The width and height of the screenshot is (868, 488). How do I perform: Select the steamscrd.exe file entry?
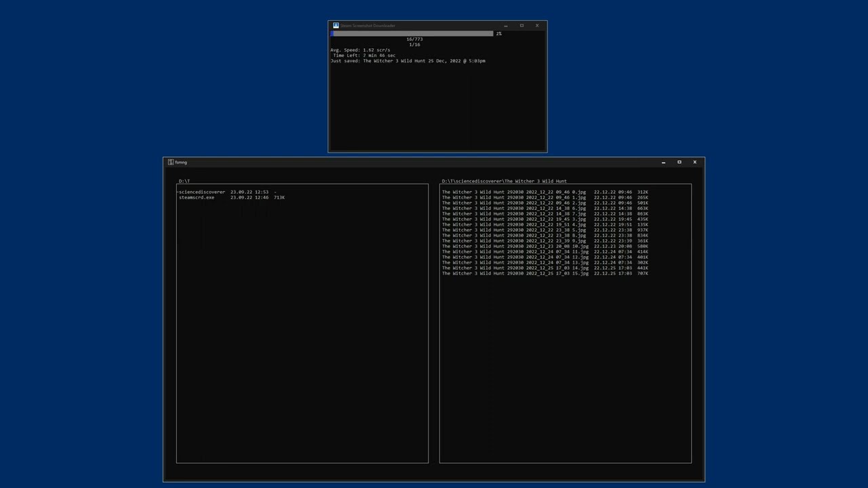click(197, 197)
